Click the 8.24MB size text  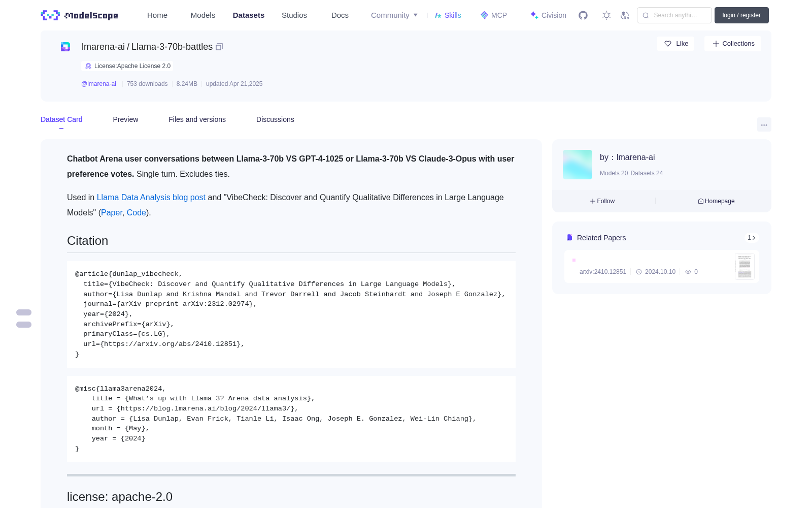coord(187,84)
